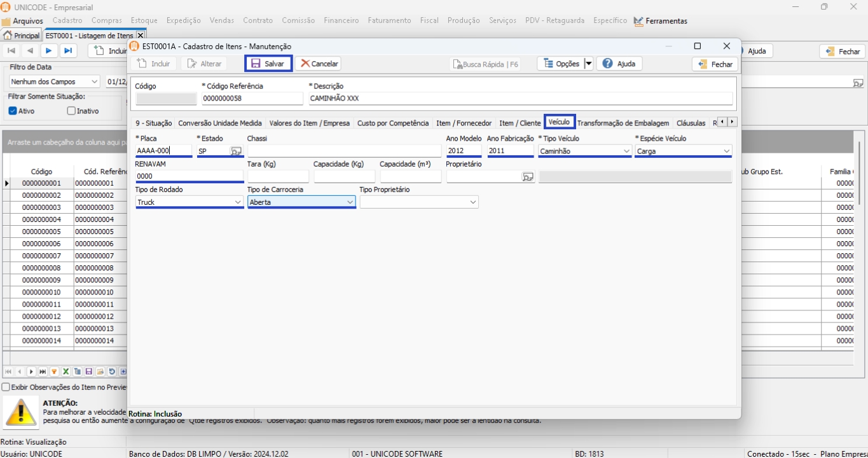
Task: Open the Tipo de Carroceria dropdown
Action: pos(349,202)
